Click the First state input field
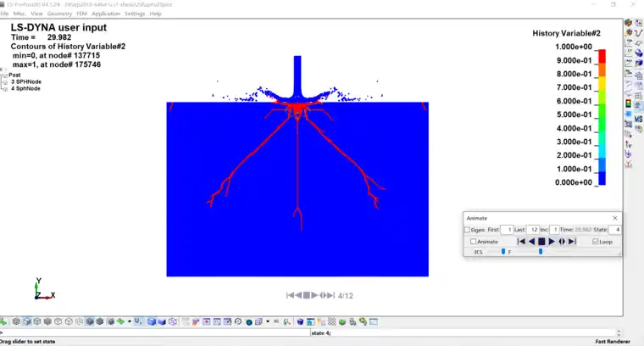 coord(507,230)
